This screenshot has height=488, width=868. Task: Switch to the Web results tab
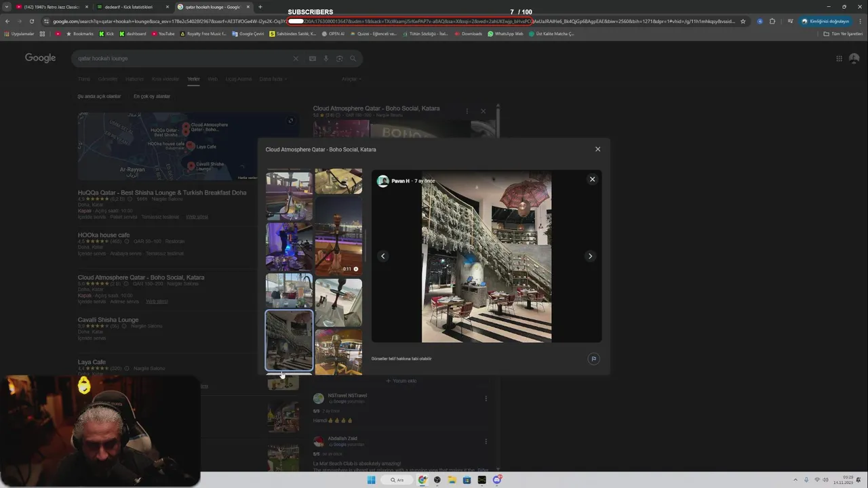click(x=212, y=79)
